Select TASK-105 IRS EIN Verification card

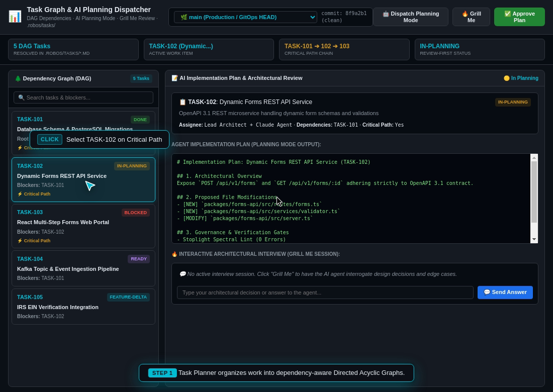pyautogui.click(x=83, y=307)
